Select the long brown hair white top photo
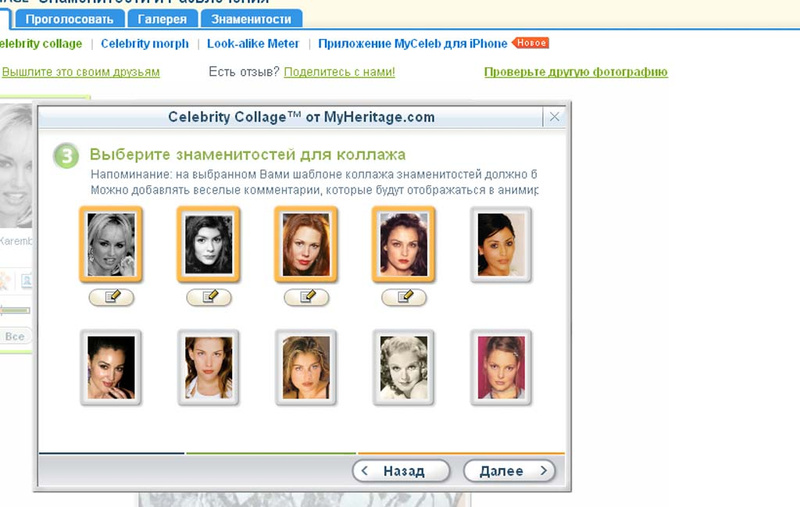This screenshot has width=800, height=507. (208, 367)
